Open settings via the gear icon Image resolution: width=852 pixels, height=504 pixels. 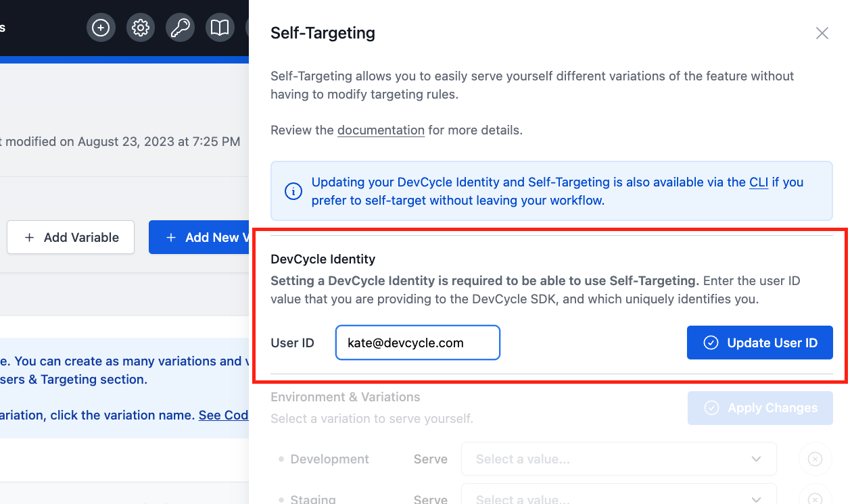tap(141, 27)
